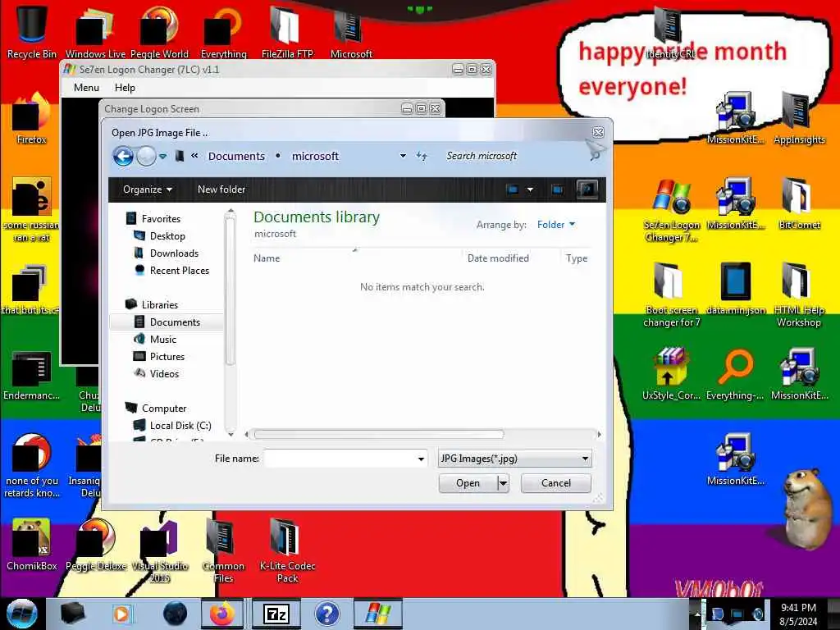
Task: Open the Pictures library
Action: 167,357
